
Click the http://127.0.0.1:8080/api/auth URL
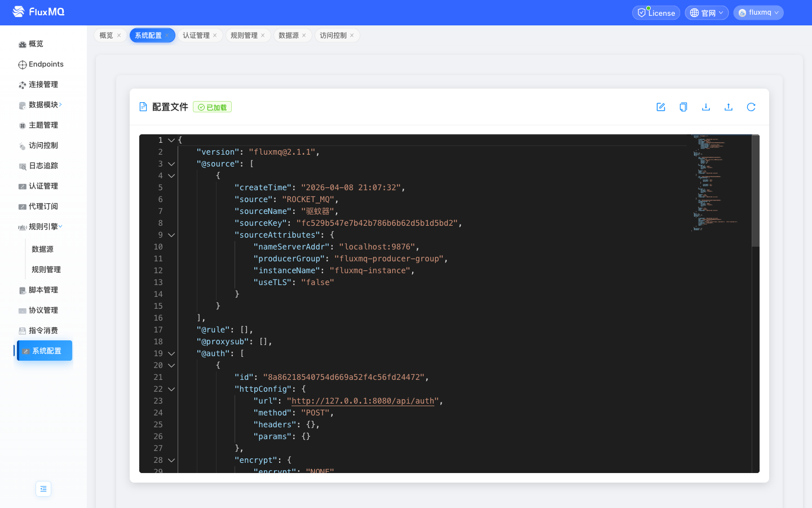[x=363, y=401]
